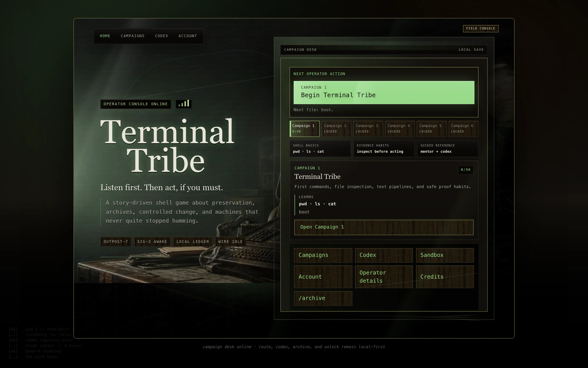
Task: Click the 'Listen first. Then act' tagline
Action: pyautogui.click(x=162, y=187)
